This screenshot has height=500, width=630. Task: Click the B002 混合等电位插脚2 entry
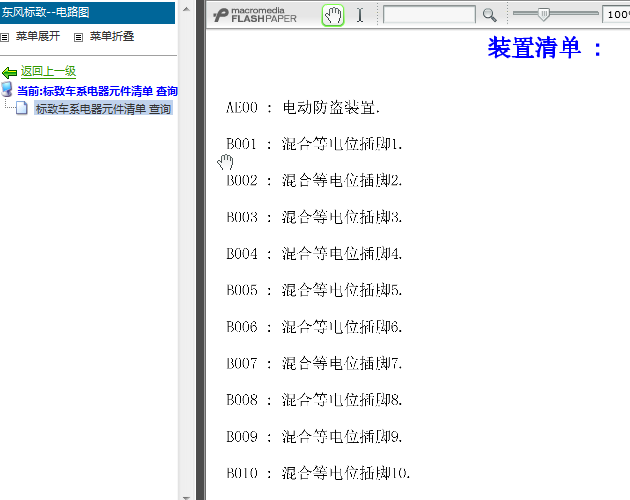314,180
